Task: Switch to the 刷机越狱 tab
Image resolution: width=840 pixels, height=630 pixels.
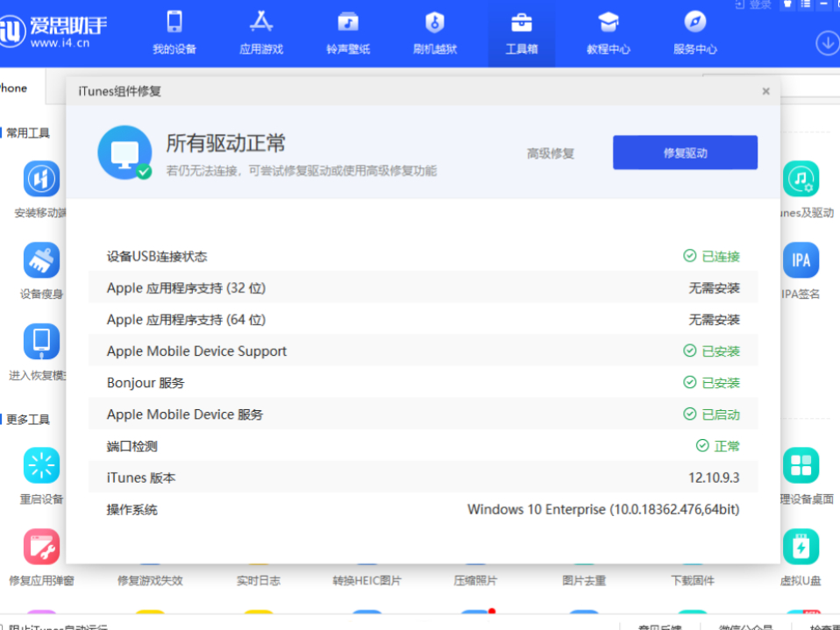Action: tap(434, 33)
